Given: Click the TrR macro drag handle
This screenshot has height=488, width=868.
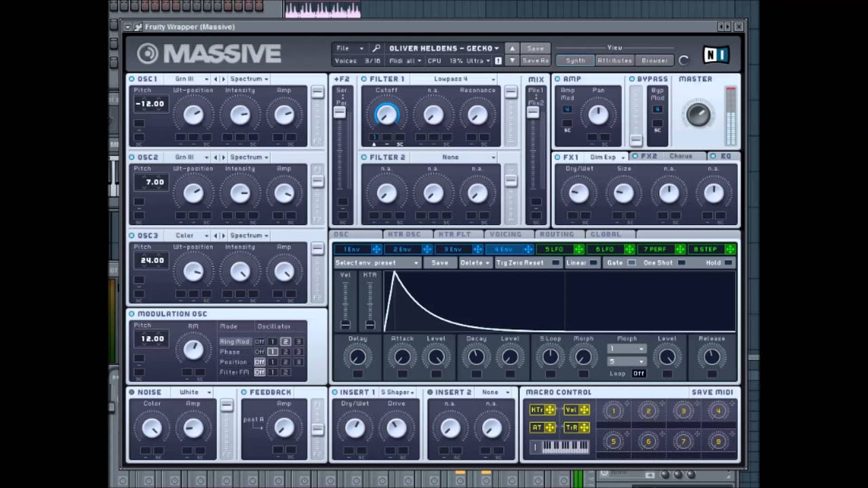Looking at the screenshot, I should (585, 428).
